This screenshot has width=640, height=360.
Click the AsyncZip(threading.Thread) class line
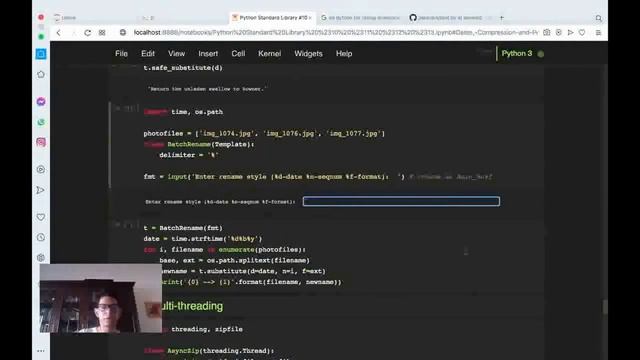(209, 351)
